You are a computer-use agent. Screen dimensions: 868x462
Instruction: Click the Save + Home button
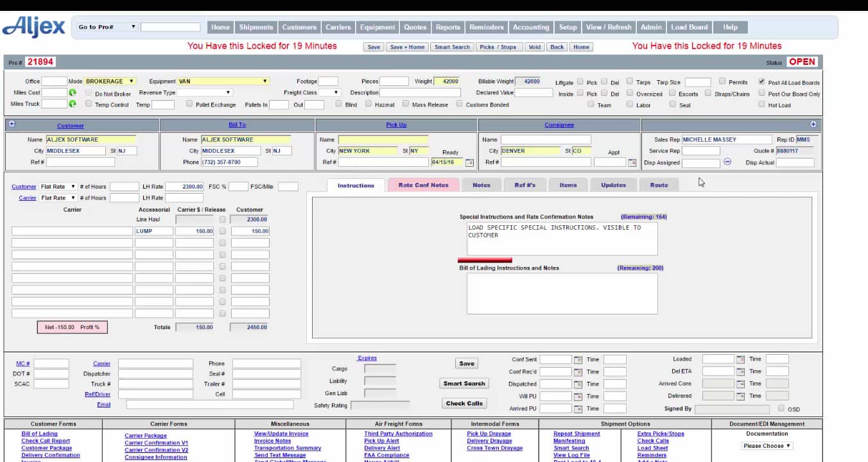pos(407,47)
